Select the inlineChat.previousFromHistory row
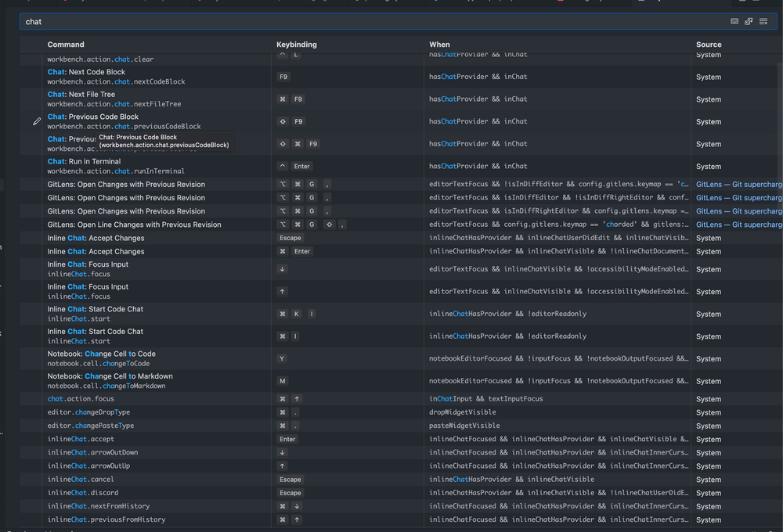This screenshot has height=532, width=783. point(157,519)
